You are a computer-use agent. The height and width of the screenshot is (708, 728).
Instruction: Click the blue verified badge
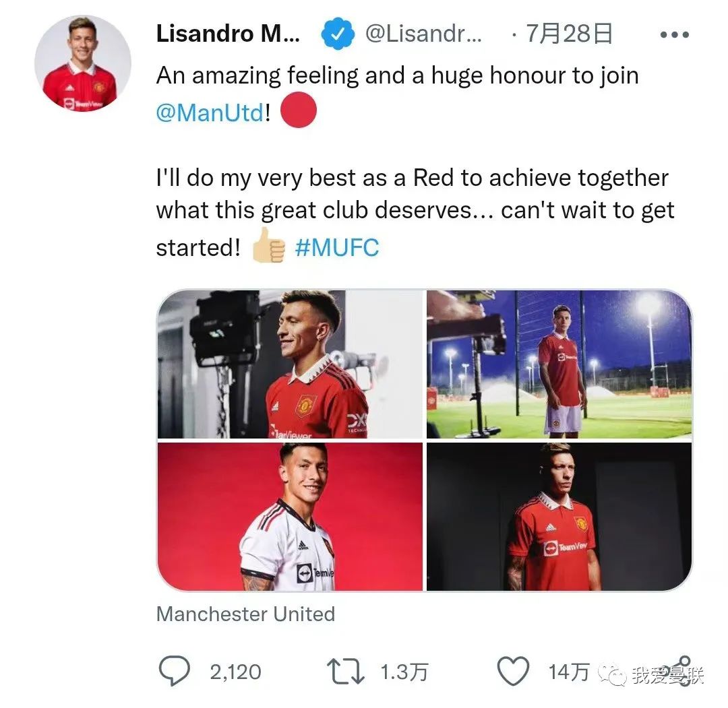click(x=338, y=34)
